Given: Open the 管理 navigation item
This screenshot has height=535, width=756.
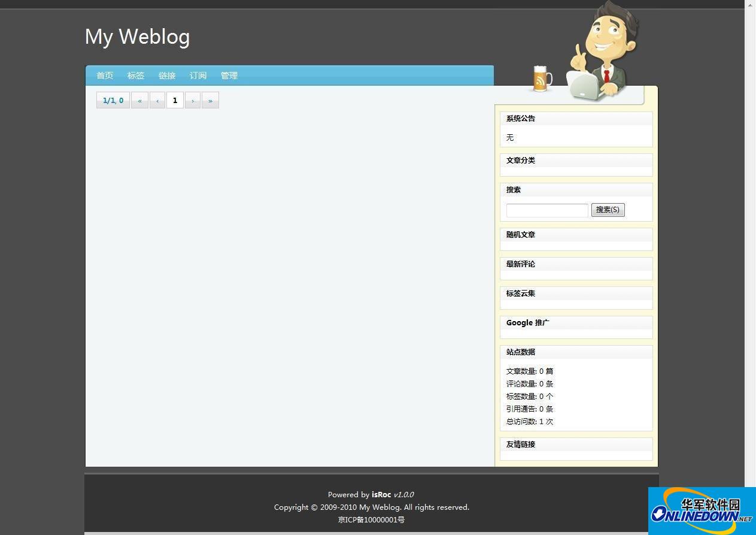Looking at the screenshot, I should coord(229,75).
